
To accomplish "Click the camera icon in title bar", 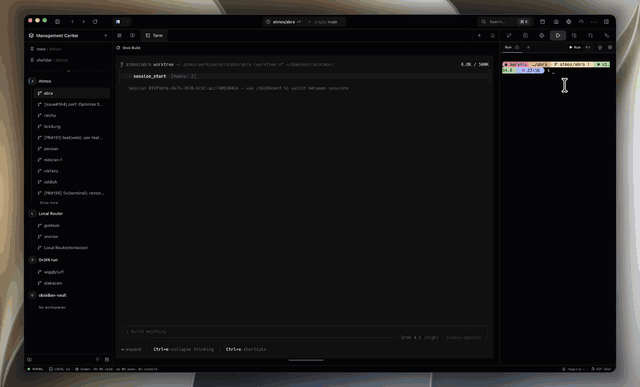I will coord(556,22).
